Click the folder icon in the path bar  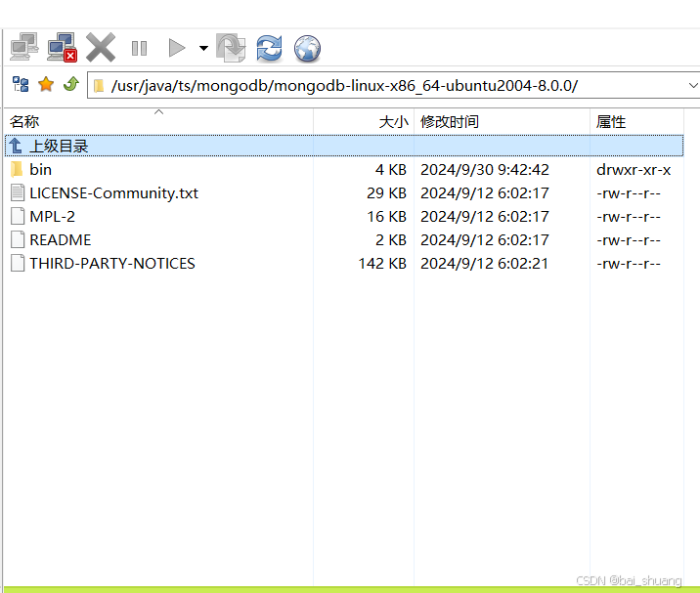[x=99, y=86]
